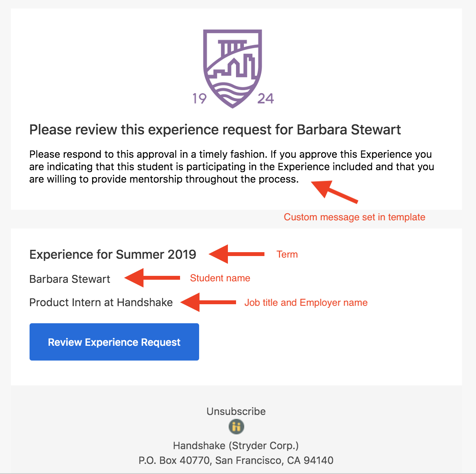Click the red arrow pointing to term
The width and height of the screenshot is (476, 474).
236,254
